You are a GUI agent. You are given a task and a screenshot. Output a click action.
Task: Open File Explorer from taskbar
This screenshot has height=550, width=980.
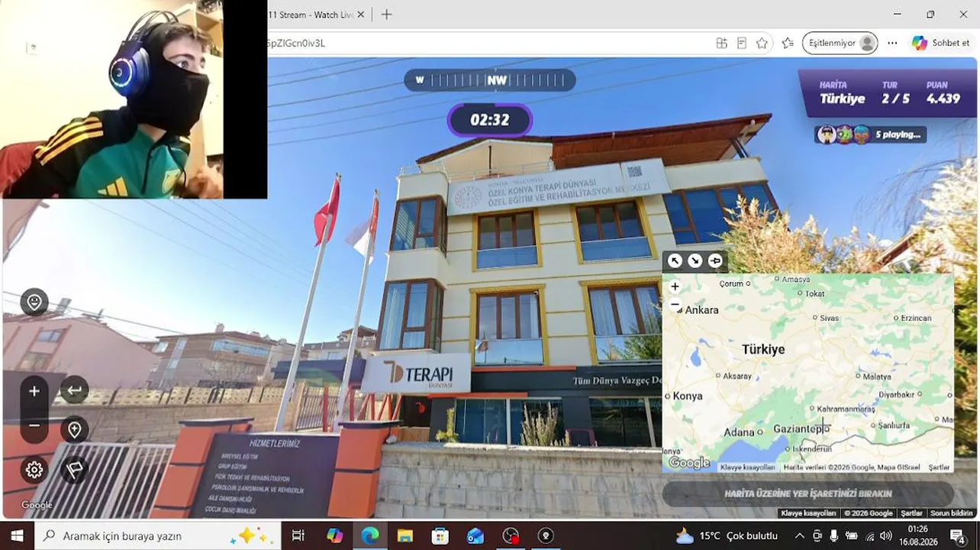click(405, 535)
